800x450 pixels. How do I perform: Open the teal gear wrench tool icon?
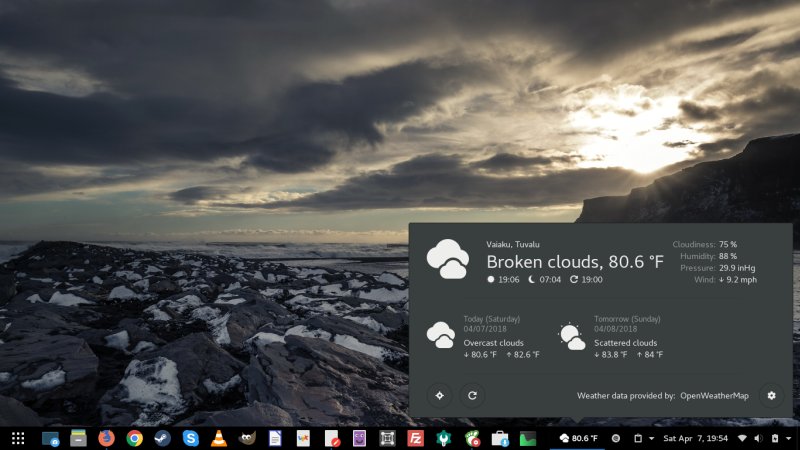click(x=444, y=438)
